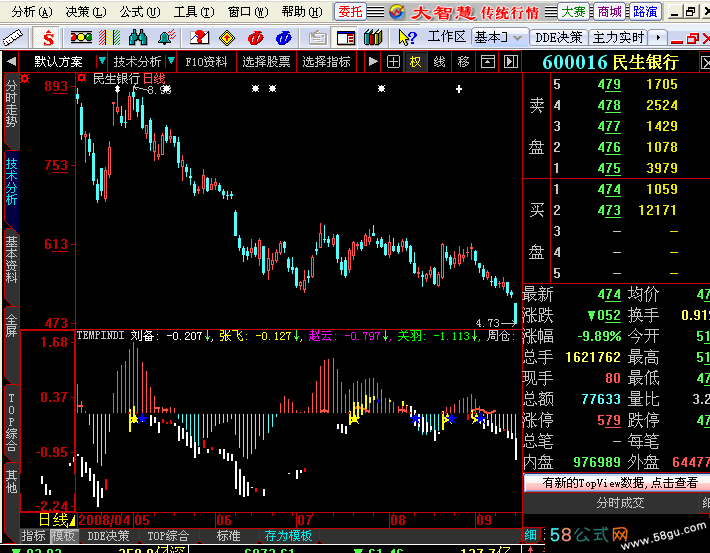Click the red gear icon above price axis
710x553 pixels.
(24, 79)
